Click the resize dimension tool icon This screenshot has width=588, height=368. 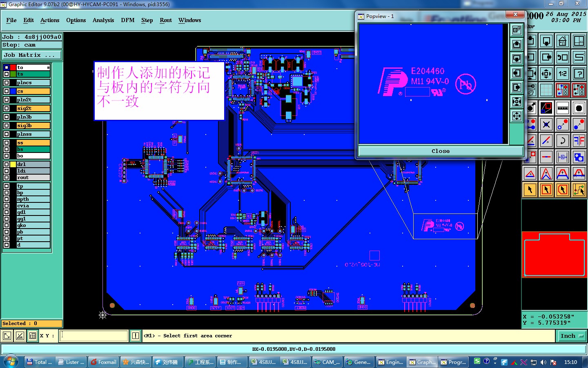point(563,157)
